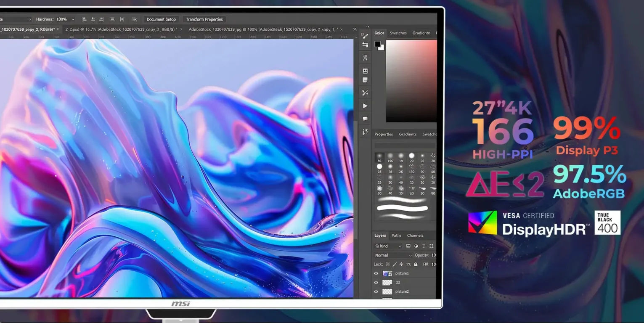Screen dimensions: 644x323
Task: Hide the layer named 22
Action: tap(376, 283)
